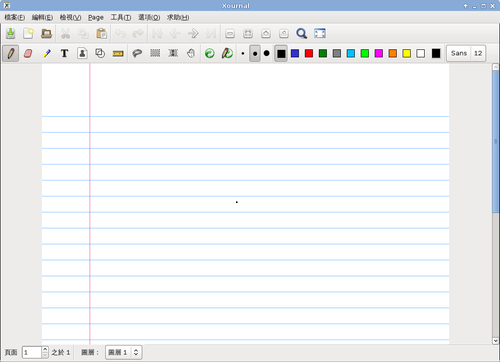
Task: Select the Highlighter tool
Action: tap(47, 53)
